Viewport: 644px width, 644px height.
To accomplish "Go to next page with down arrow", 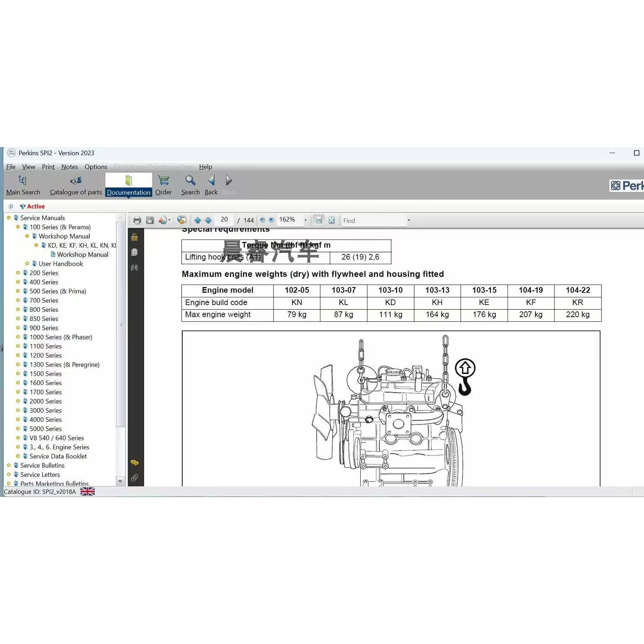I will click(208, 220).
